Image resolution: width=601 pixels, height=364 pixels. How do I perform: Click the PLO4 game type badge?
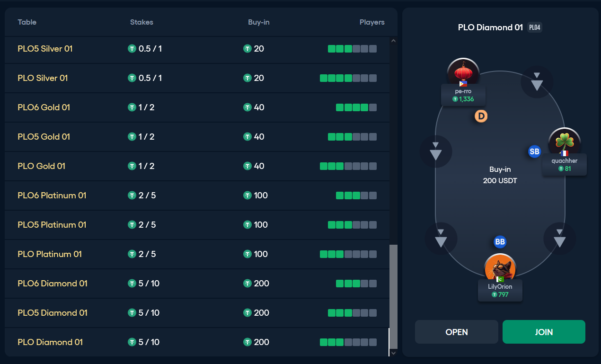tap(535, 27)
